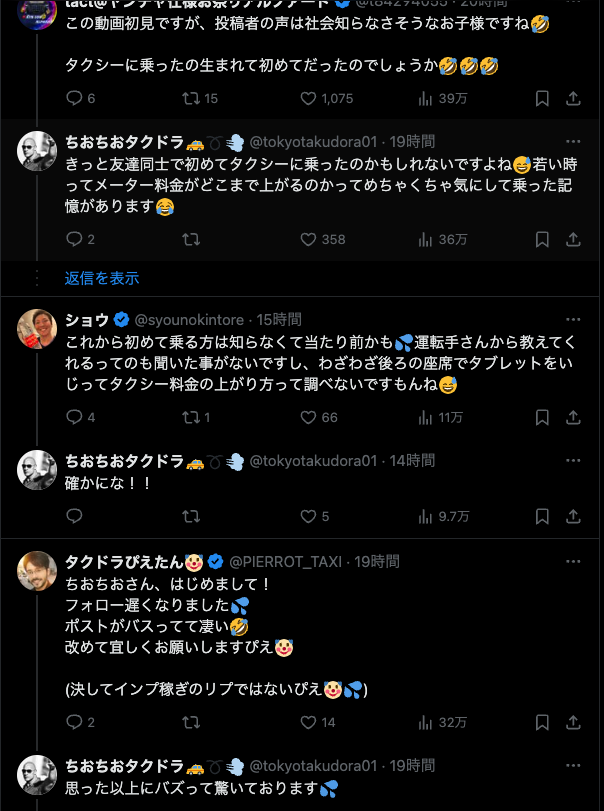This screenshot has width=604, height=811.
Task: Like the reply with 358 likes
Action: click(309, 239)
